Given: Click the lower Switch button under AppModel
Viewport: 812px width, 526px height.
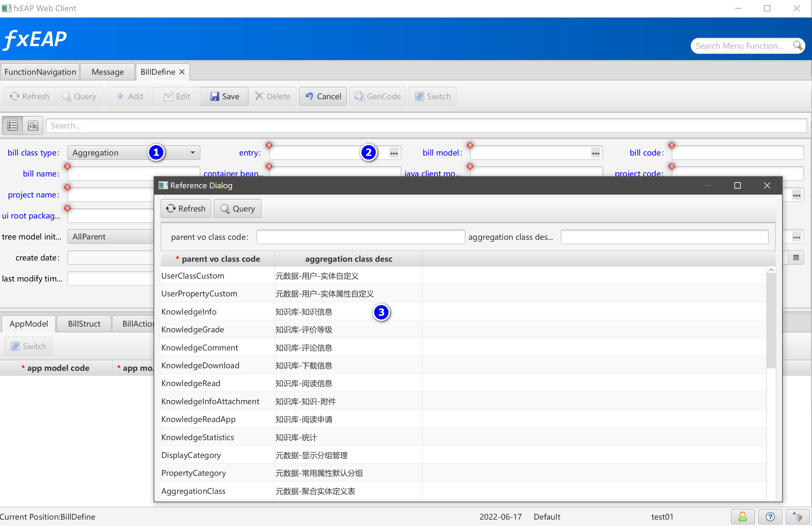Looking at the screenshot, I should (28, 346).
